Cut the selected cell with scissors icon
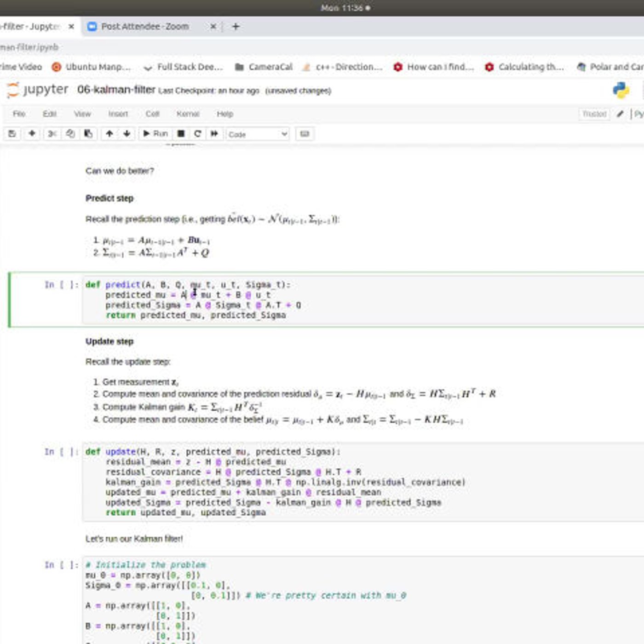 point(52,134)
